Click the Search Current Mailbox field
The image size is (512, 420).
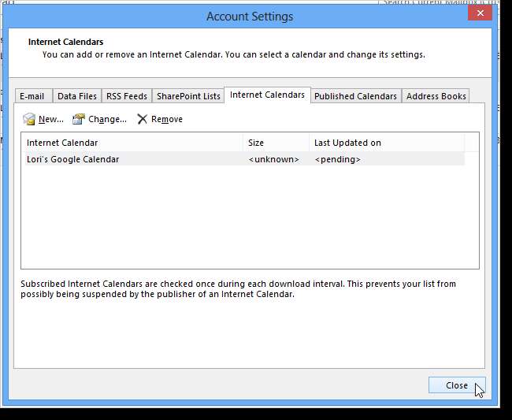pyautogui.click(x=441, y=3)
